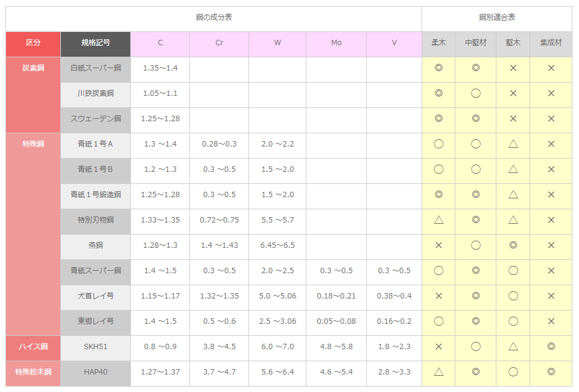579x392 pixels.
Task: Click circle icon for 川鉄炭素鋼 under 中堅材
Action: [x=476, y=93]
